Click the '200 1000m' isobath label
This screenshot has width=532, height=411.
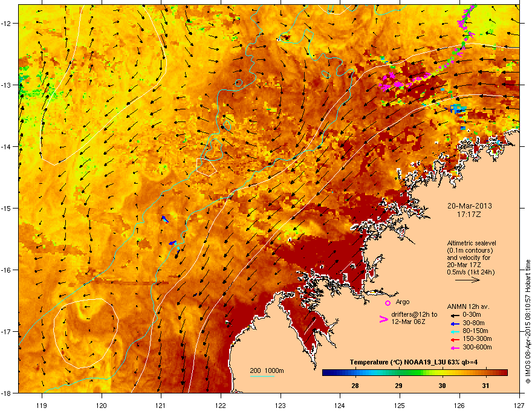(267, 371)
